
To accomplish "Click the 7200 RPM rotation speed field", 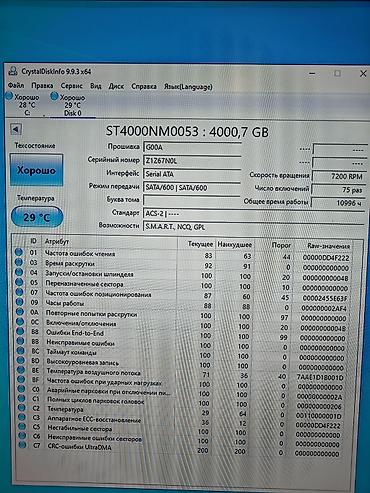I will click(339, 176).
